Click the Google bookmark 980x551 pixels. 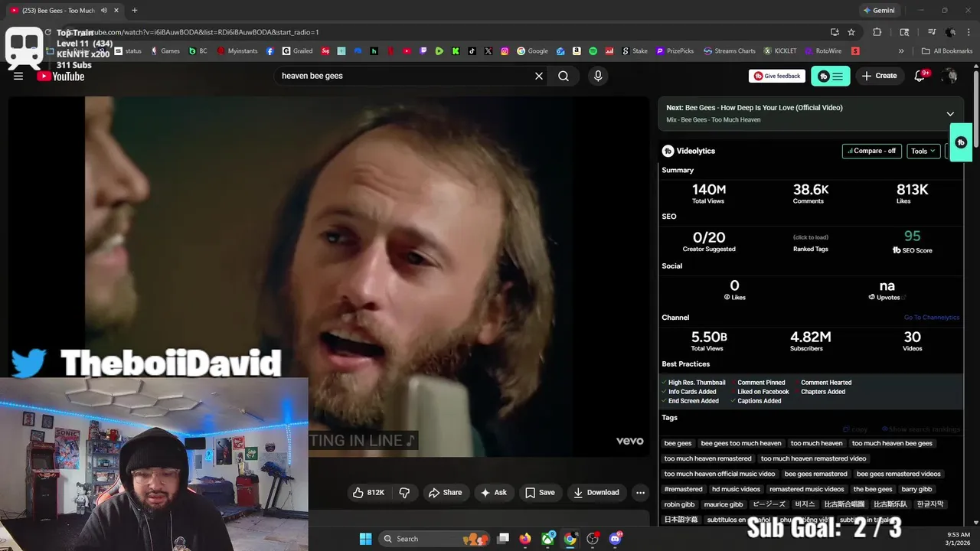tap(532, 51)
